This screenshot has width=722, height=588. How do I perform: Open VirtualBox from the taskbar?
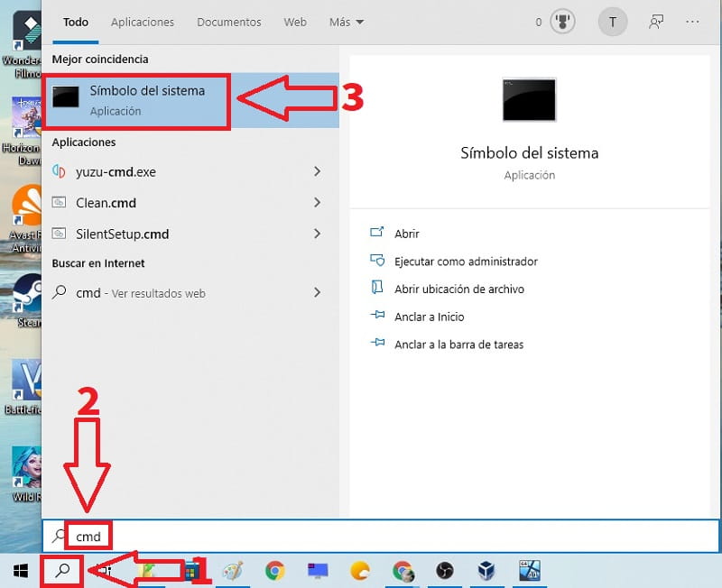486,571
